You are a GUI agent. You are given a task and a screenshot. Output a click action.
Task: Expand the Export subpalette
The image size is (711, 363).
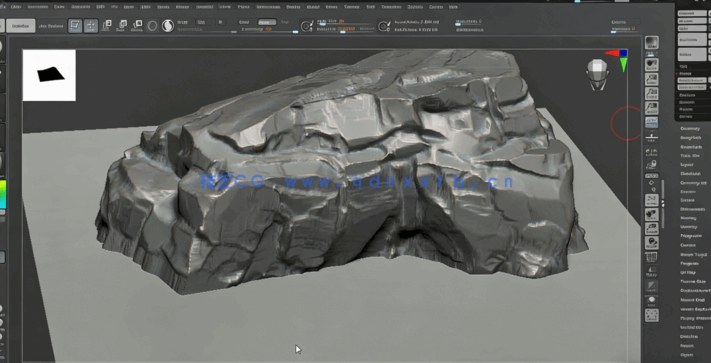[687, 354]
